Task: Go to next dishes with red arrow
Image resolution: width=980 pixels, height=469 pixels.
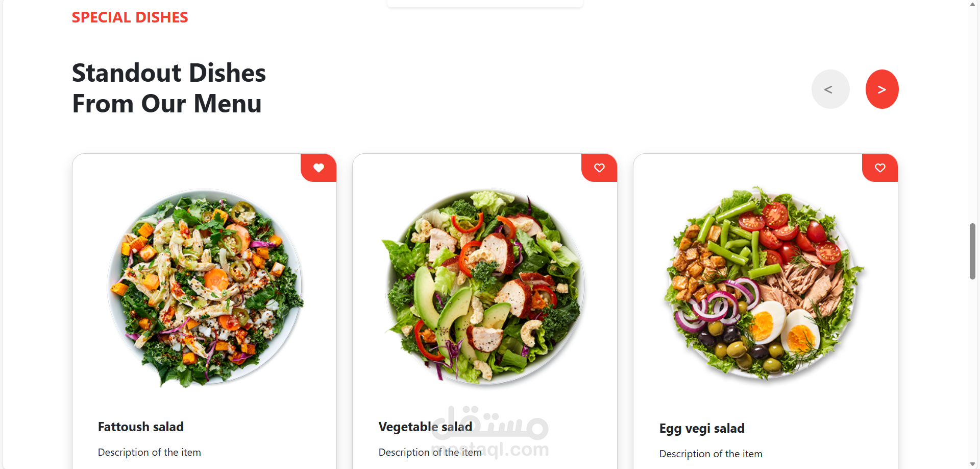Action: [882, 89]
